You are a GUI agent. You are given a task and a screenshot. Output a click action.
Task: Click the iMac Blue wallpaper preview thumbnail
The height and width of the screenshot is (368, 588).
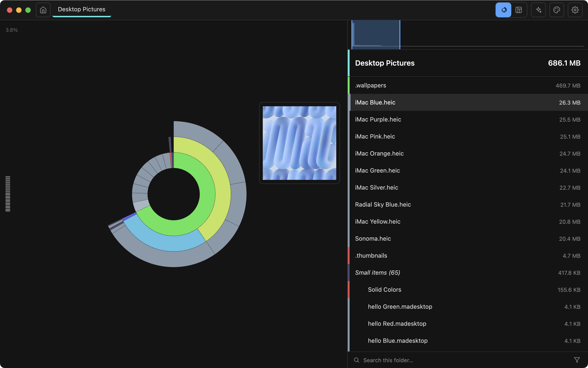click(299, 143)
